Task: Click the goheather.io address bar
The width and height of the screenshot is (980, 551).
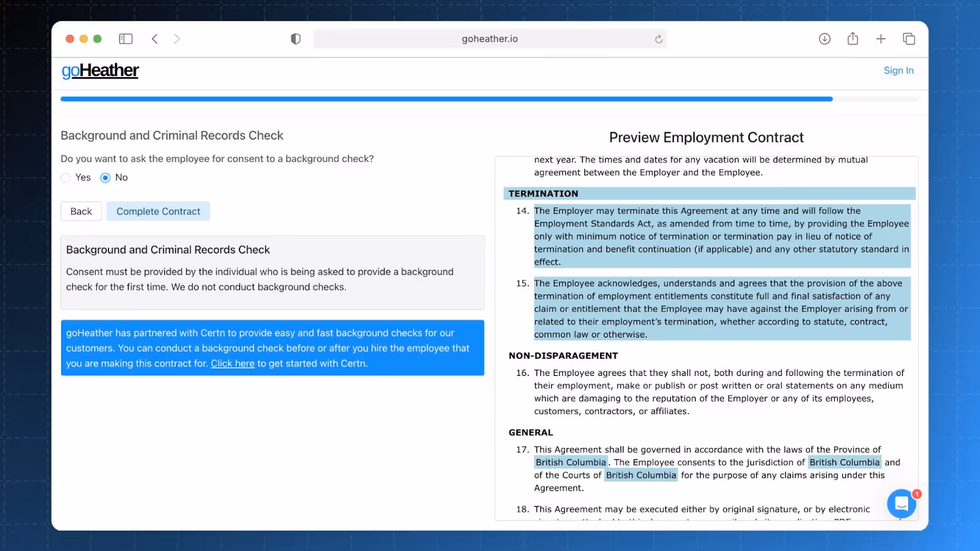Action: [x=489, y=39]
